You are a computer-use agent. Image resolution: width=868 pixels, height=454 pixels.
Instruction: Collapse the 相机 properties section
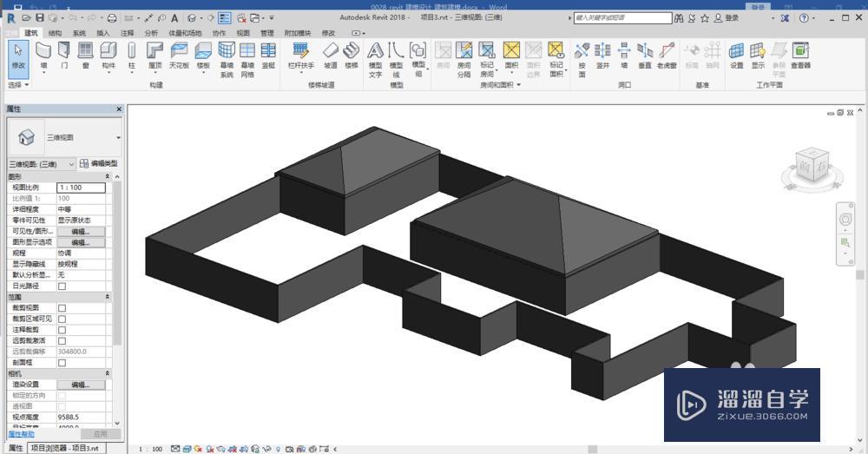click(108, 374)
